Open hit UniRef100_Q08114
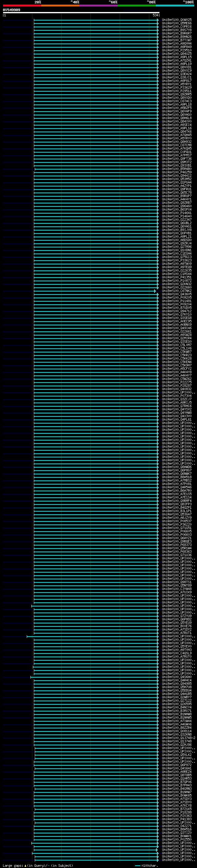The height and width of the screenshot is (868, 197). 177,731
